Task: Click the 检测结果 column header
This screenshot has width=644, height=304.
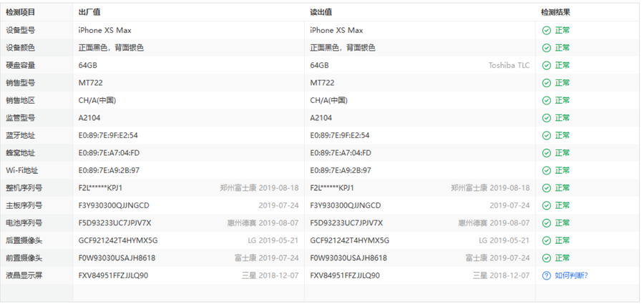Action: [555, 12]
